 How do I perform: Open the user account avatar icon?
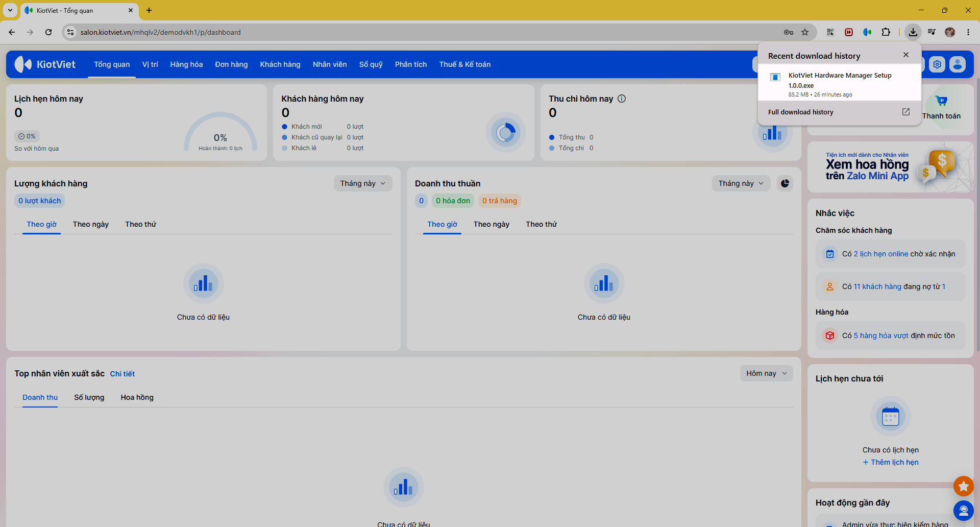click(x=958, y=64)
